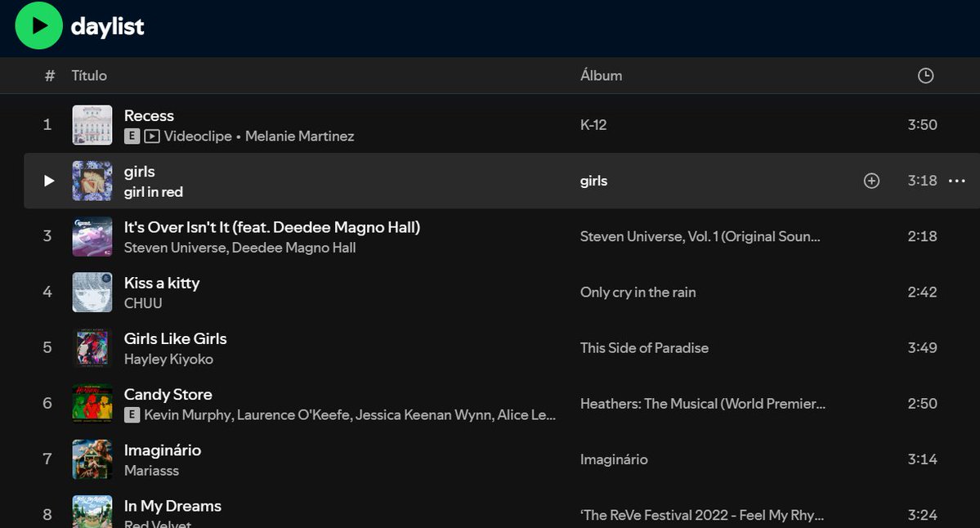Open artist girl in red
The image size is (980, 528).
(153, 192)
